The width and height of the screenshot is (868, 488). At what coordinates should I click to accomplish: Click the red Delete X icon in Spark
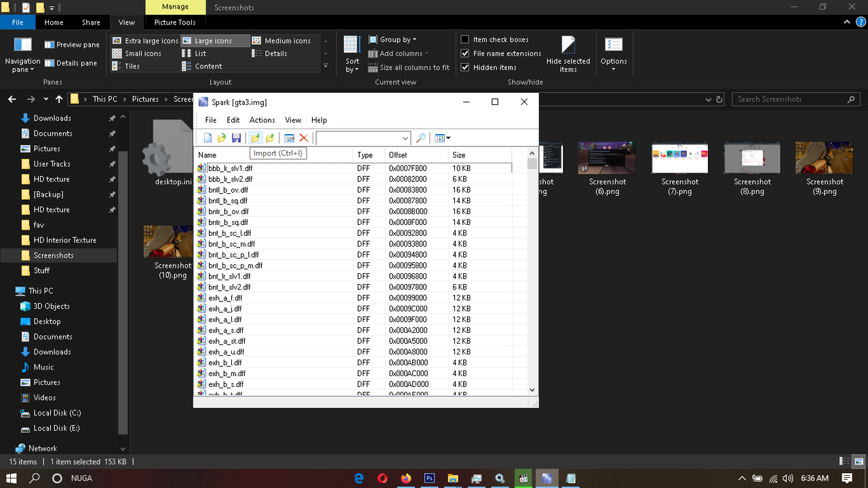tap(304, 138)
